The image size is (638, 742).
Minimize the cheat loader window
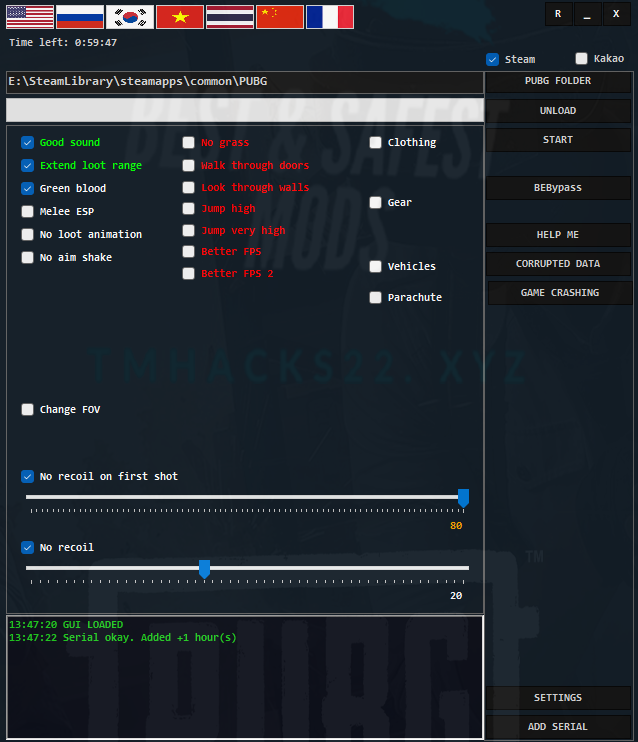click(587, 14)
